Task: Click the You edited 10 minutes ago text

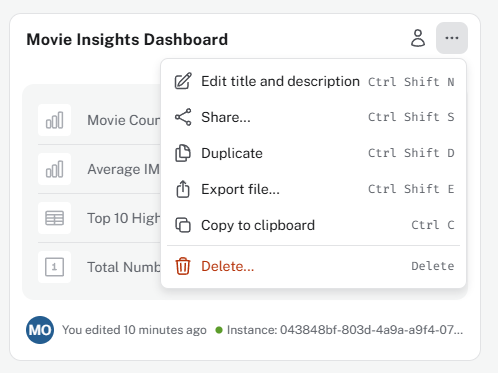Action: [x=134, y=330]
